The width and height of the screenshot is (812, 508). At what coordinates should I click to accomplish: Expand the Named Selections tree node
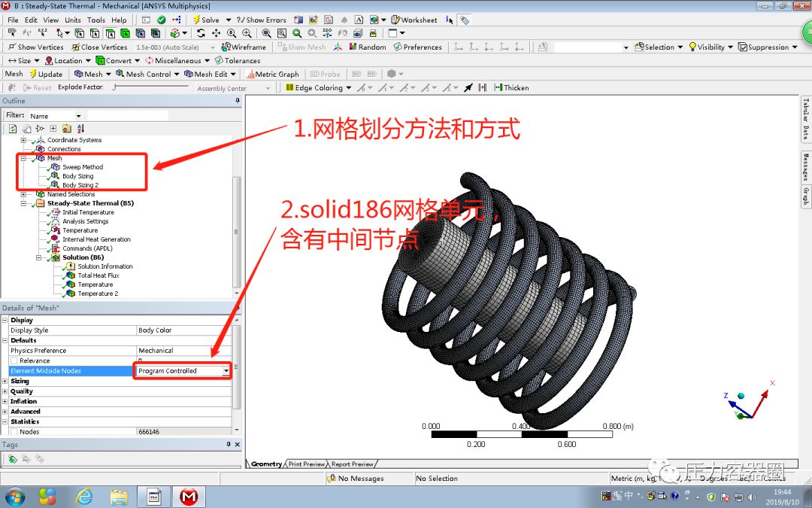23,193
